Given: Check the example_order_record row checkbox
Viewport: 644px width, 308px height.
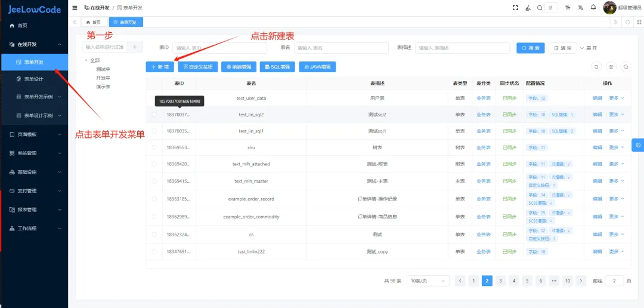Looking at the screenshot, I should tap(154, 199).
